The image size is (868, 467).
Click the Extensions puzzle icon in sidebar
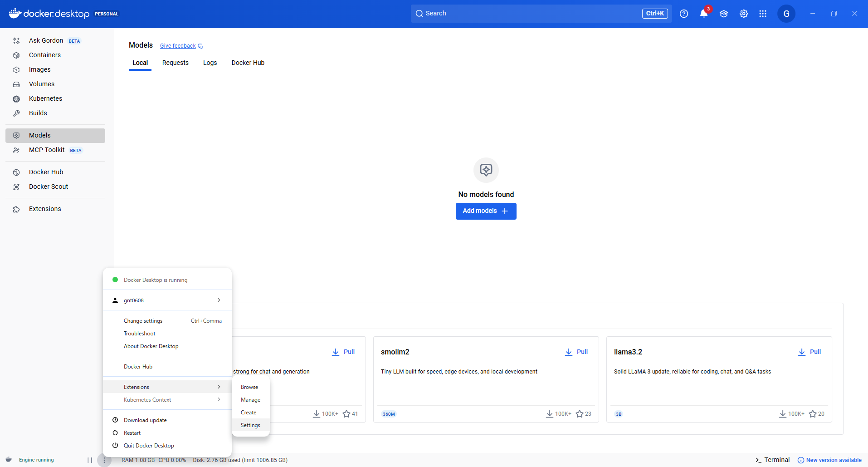point(16,209)
